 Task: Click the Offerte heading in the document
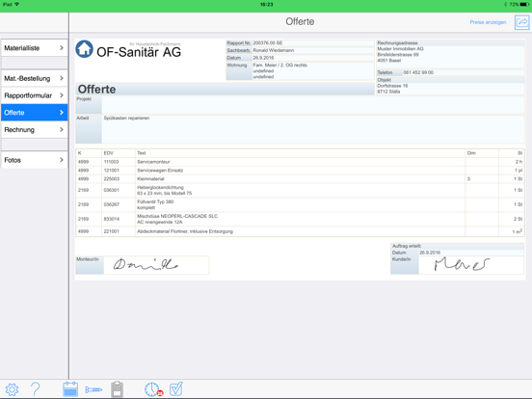pyautogui.click(x=96, y=90)
